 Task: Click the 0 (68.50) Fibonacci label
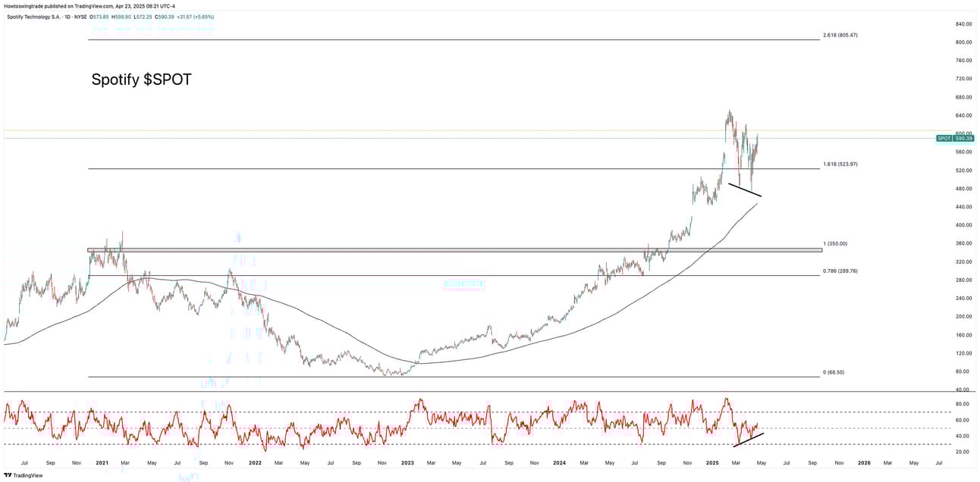pyautogui.click(x=834, y=372)
